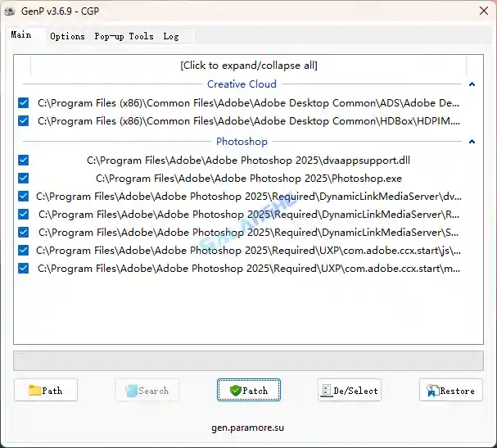Toggle the com.adobe.ccx.start\m... checkbox
The image size is (497, 448).
coord(23,269)
